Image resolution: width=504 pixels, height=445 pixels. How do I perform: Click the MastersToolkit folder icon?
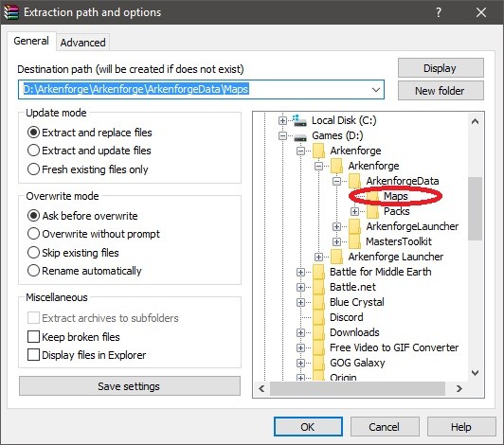355,241
